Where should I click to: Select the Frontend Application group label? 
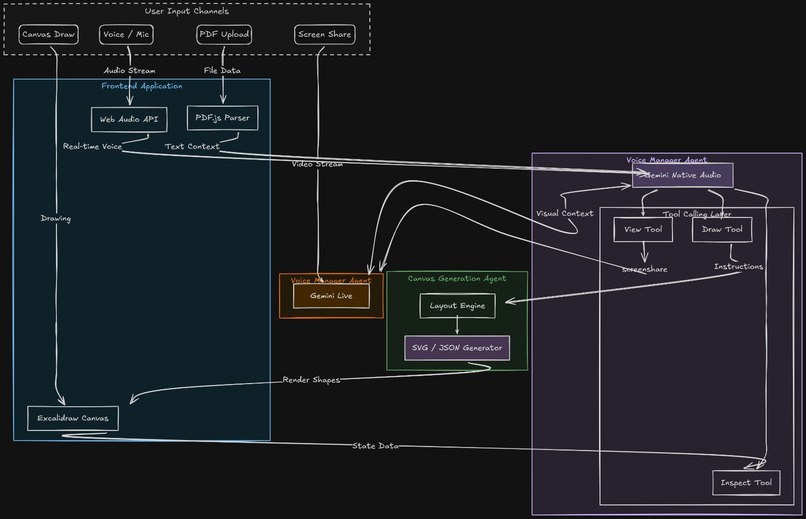pos(142,86)
